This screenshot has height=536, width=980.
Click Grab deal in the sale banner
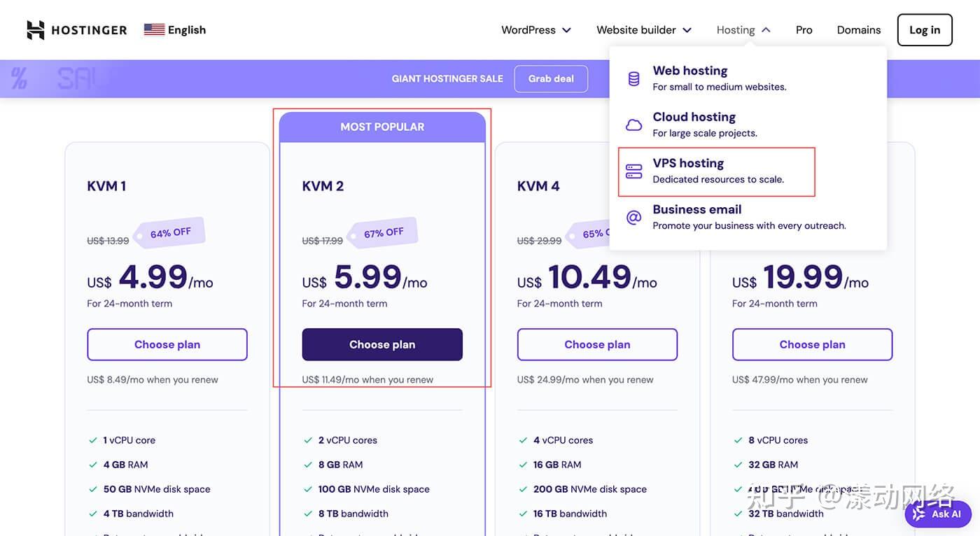(x=551, y=77)
